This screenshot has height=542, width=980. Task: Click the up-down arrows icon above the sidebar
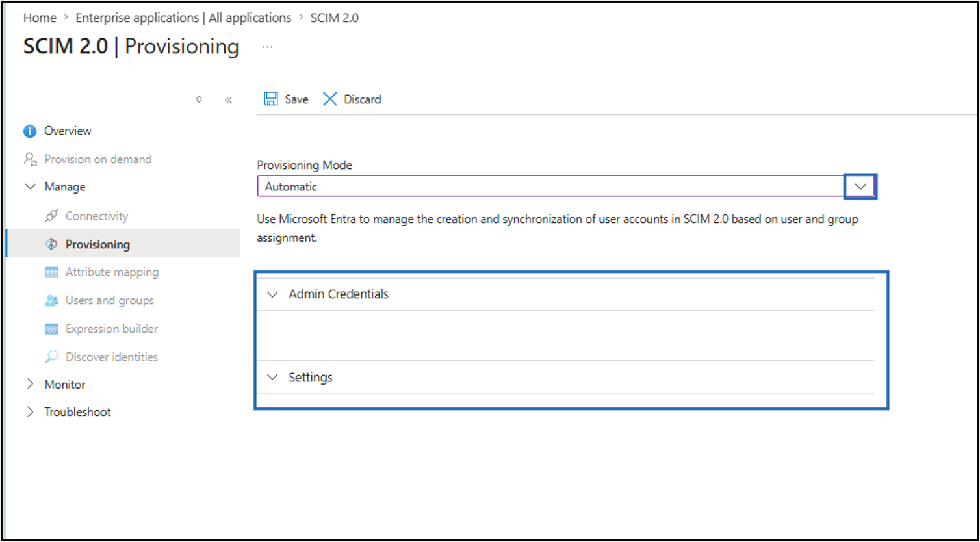pyautogui.click(x=199, y=99)
